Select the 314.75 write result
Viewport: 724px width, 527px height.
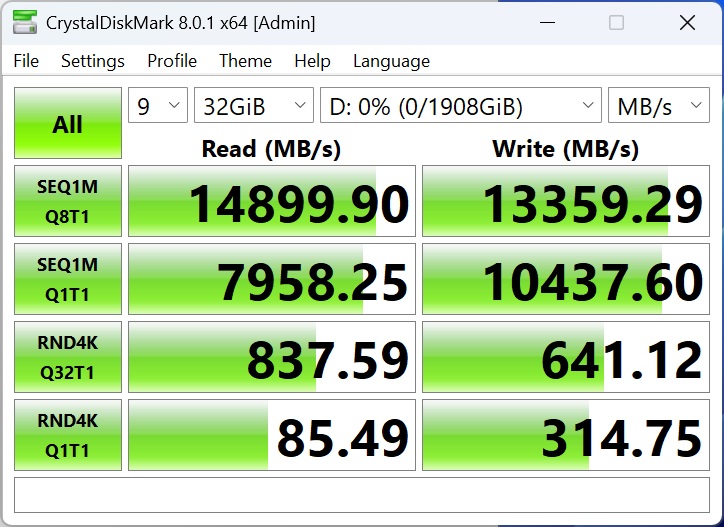point(566,435)
